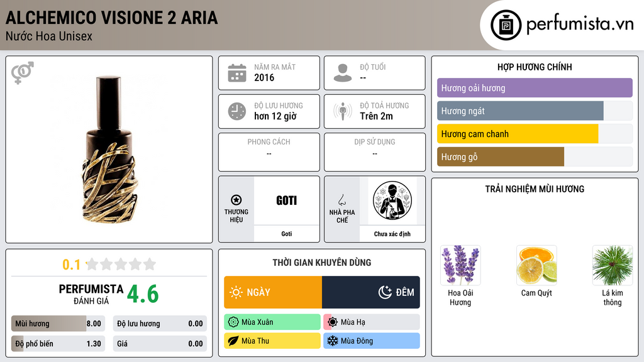
Task: Select the Ngày daytime segment
Action: click(x=273, y=292)
